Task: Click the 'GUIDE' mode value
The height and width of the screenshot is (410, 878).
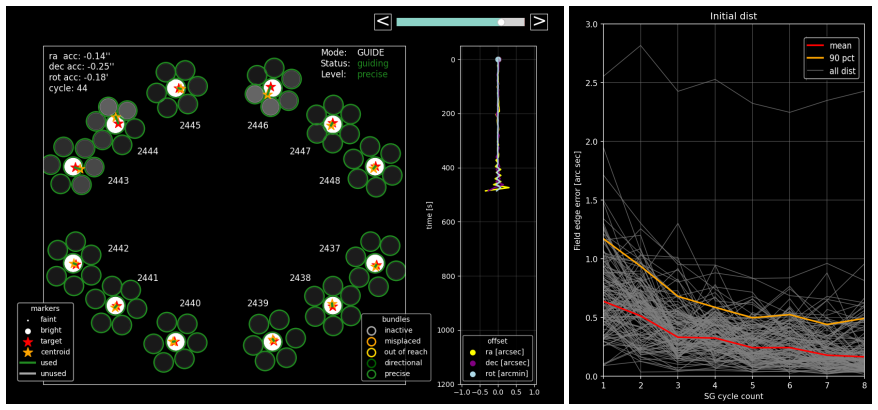Action: pyautogui.click(x=371, y=52)
